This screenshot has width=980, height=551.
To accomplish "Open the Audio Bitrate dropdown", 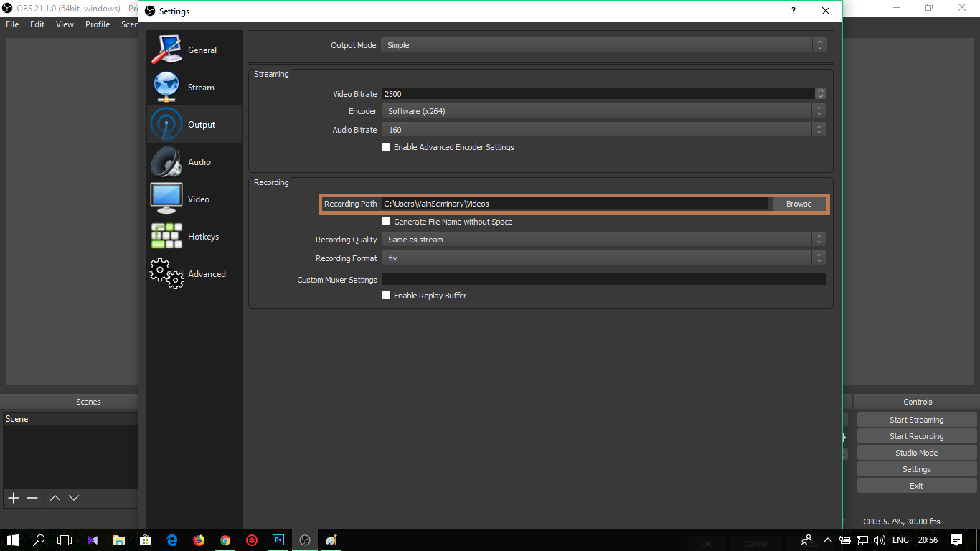I will point(604,130).
